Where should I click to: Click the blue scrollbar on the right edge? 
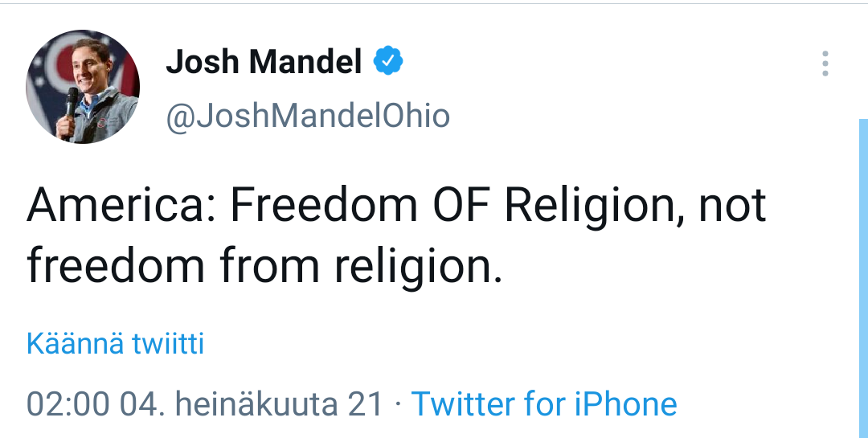(x=863, y=273)
